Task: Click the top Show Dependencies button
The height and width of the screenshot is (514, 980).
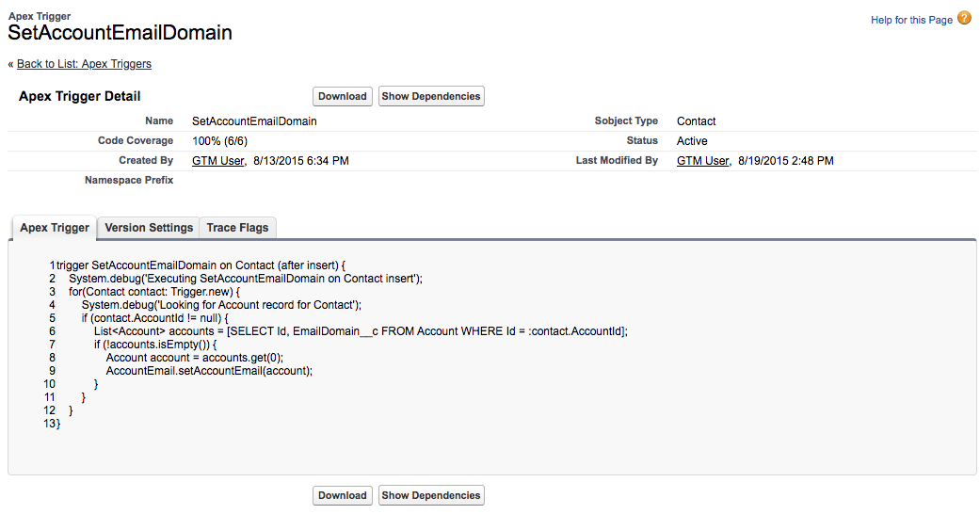Action: pos(431,96)
